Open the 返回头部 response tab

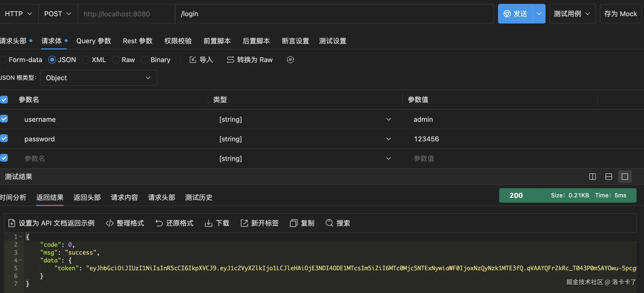[x=87, y=198]
